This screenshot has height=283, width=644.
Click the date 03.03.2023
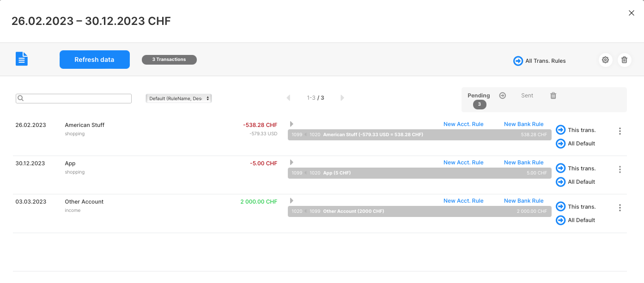30,202
